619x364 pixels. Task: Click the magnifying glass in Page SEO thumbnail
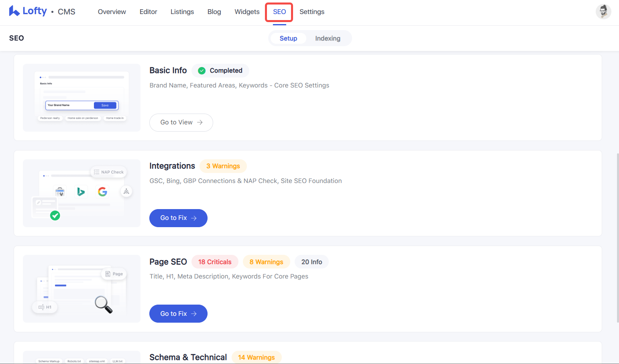coord(104,305)
